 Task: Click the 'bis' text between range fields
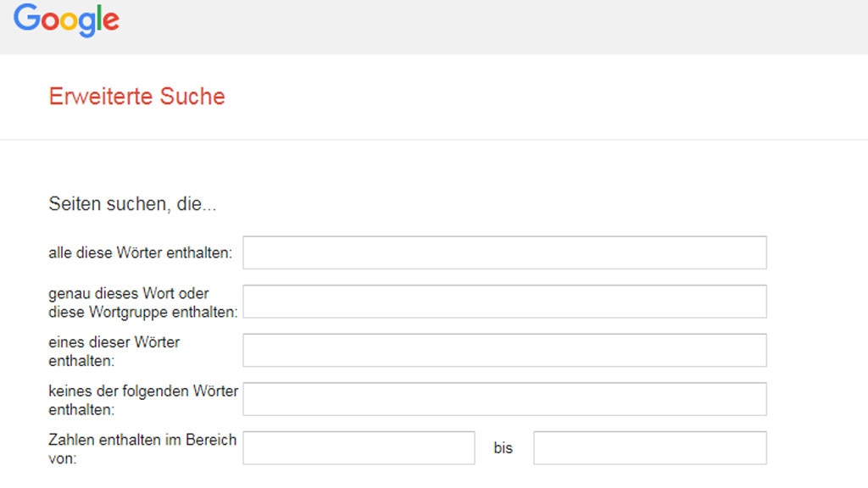[x=504, y=448]
